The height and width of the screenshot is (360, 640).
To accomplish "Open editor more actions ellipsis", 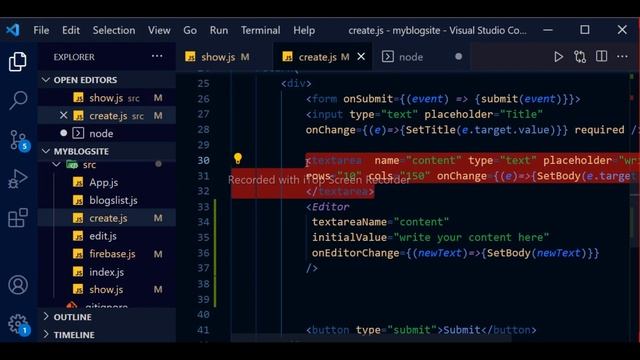I will pos(622,56).
